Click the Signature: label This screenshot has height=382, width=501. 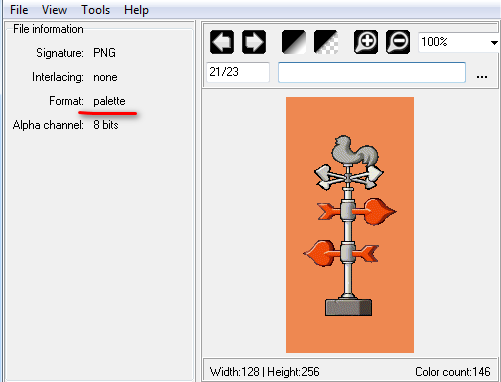(60, 53)
